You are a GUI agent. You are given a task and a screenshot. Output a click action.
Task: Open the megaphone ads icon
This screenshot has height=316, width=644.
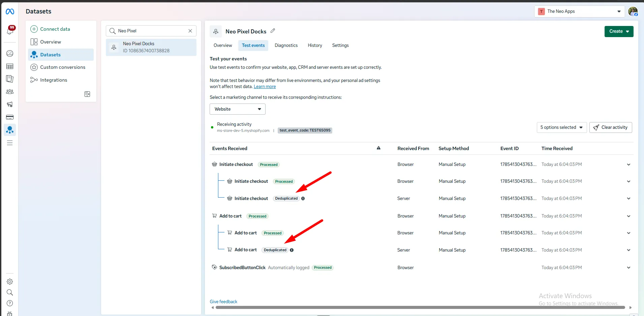click(x=10, y=105)
